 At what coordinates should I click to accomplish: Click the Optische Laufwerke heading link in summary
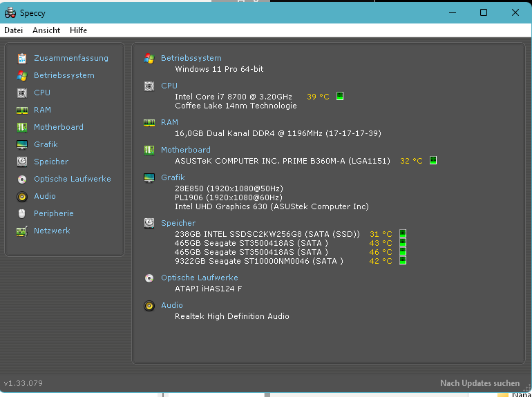(x=200, y=278)
